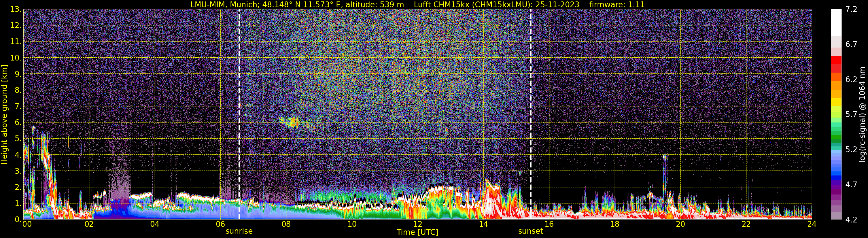
Task: Click the colorbar value '4.7'
Action: point(851,184)
